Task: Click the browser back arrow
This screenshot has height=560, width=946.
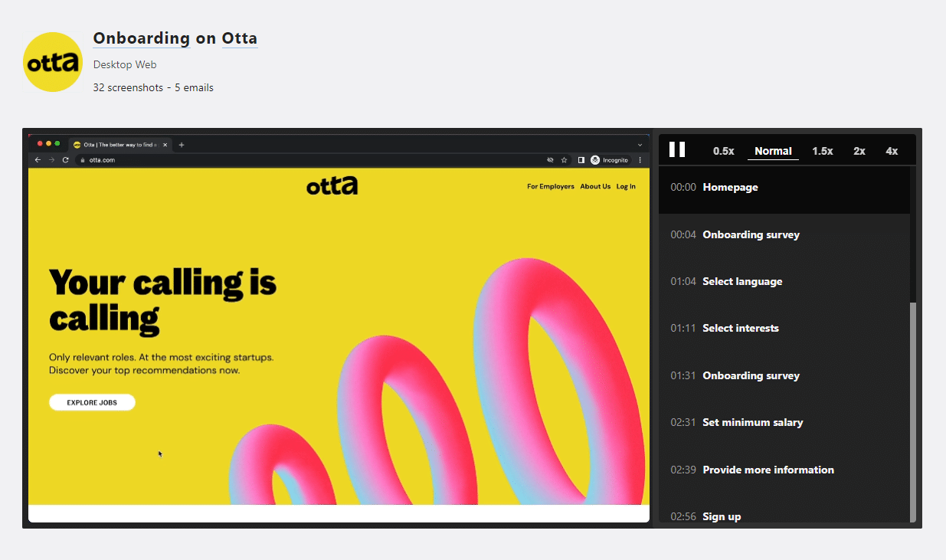Action: (x=38, y=160)
